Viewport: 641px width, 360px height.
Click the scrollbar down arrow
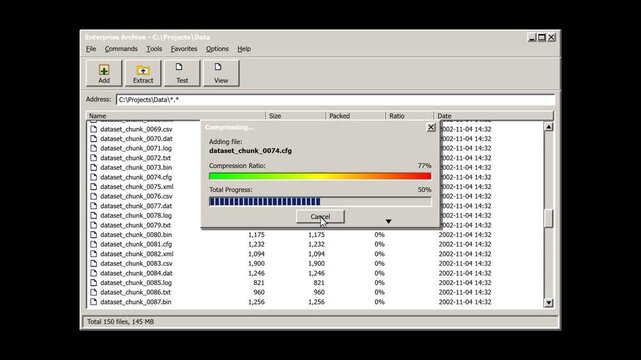click(x=549, y=303)
